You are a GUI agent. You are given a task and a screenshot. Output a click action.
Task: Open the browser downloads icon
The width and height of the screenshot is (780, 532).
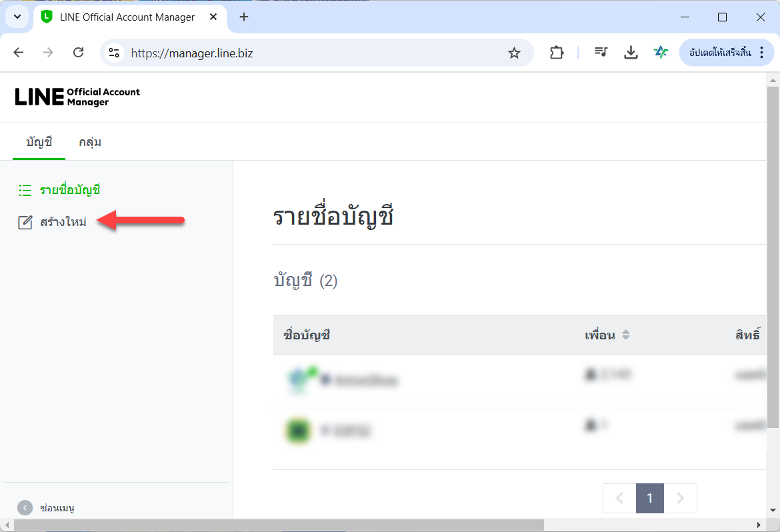pos(631,52)
